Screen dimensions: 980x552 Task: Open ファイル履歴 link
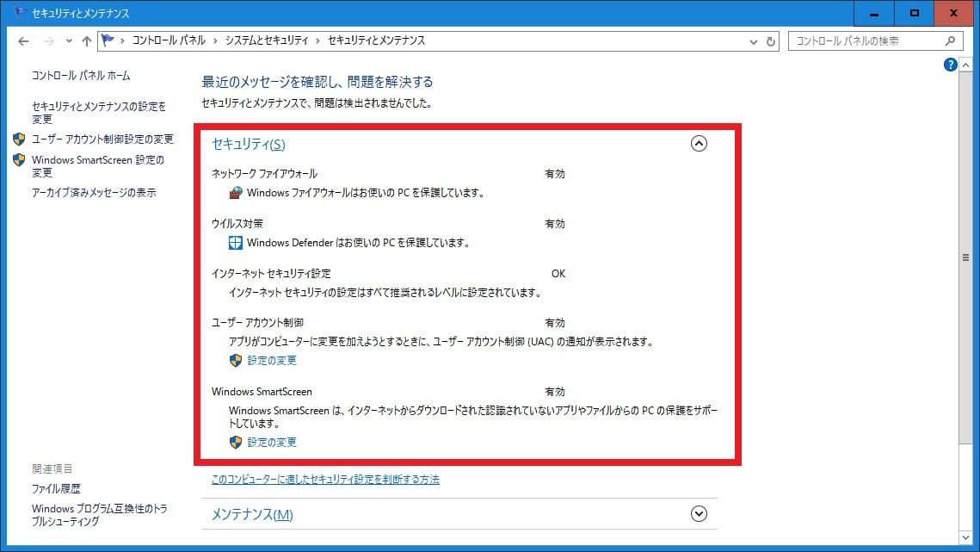click(x=56, y=489)
